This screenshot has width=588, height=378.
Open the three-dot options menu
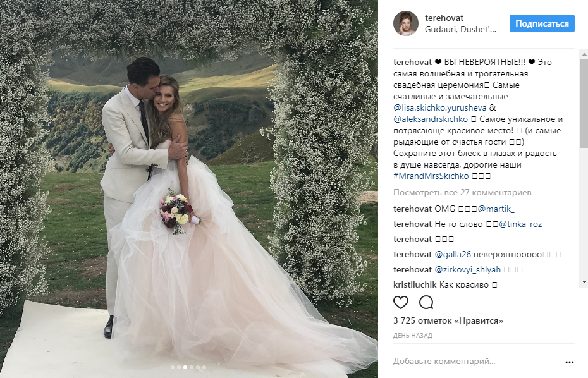[569, 362]
